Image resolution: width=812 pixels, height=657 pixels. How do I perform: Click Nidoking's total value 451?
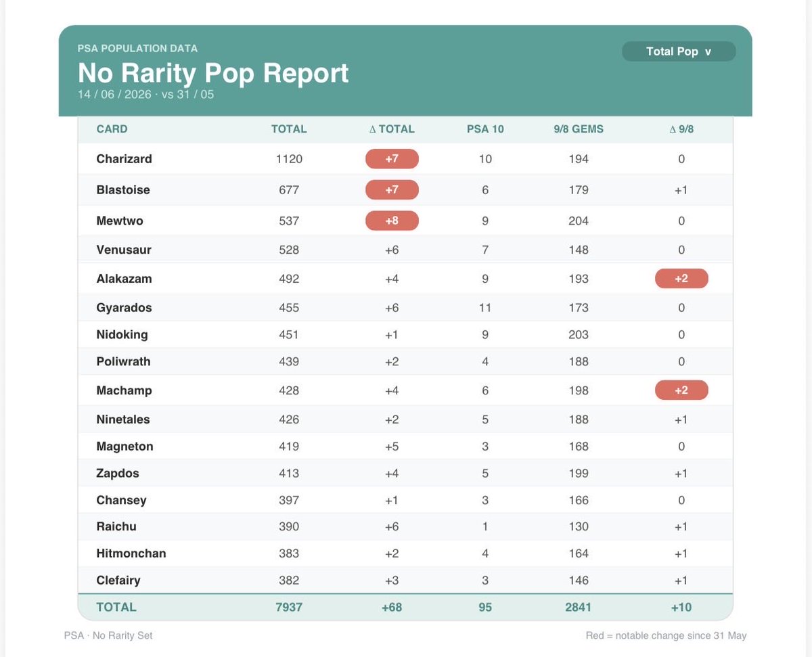289,335
